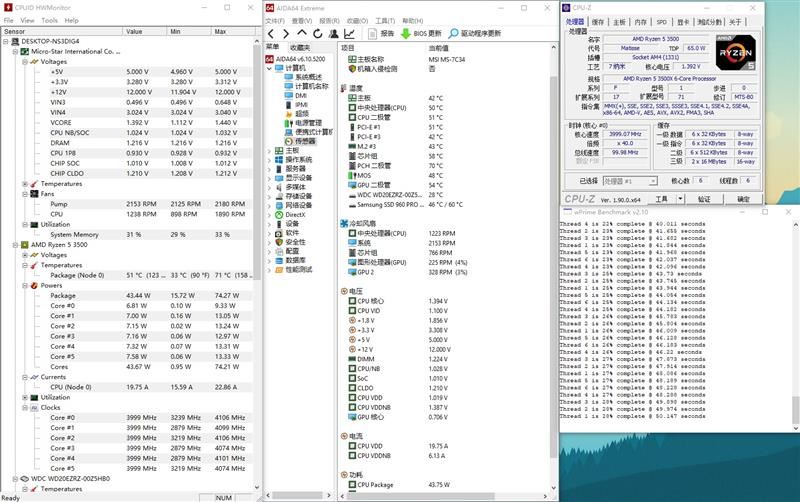Open HWMonitor File menu

[9, 20]
